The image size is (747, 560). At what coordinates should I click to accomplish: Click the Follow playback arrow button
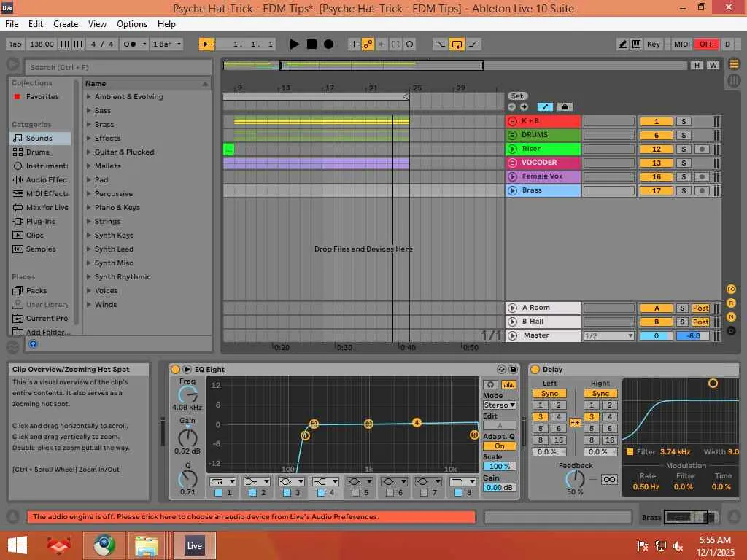click(x=206, y=44)
